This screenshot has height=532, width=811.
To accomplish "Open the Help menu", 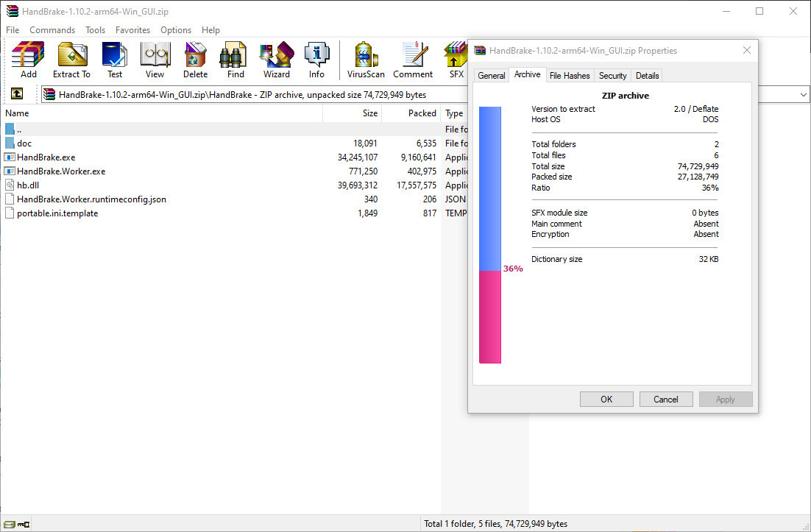I will tap(210, 30).
